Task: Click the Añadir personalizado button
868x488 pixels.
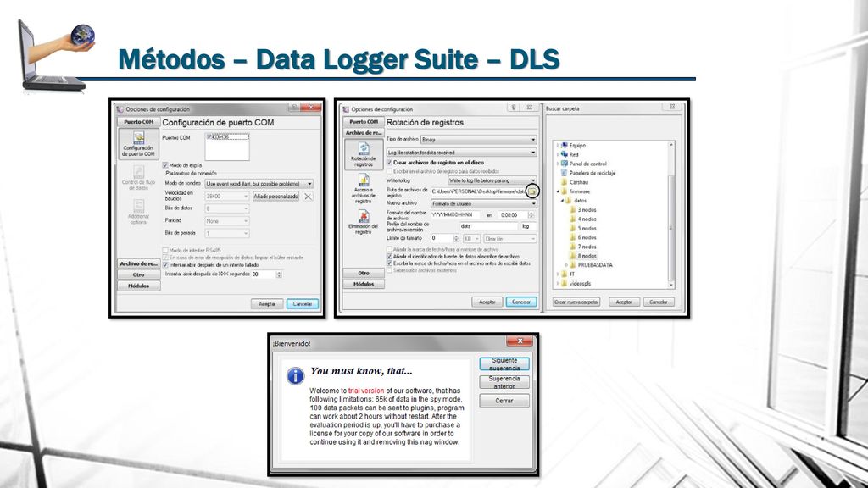Action: 276,197
